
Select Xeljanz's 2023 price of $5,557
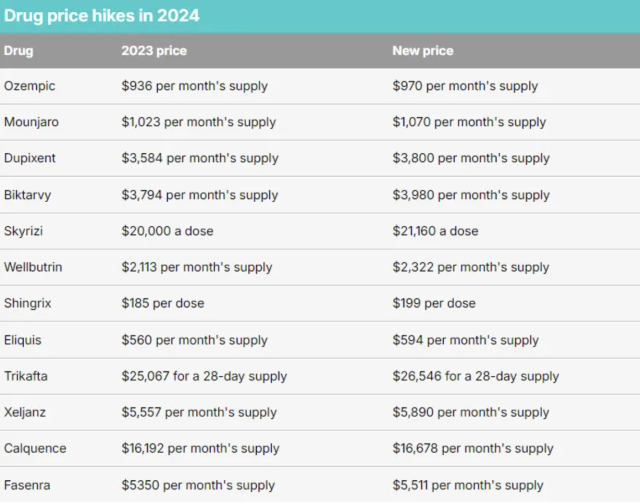200,412
